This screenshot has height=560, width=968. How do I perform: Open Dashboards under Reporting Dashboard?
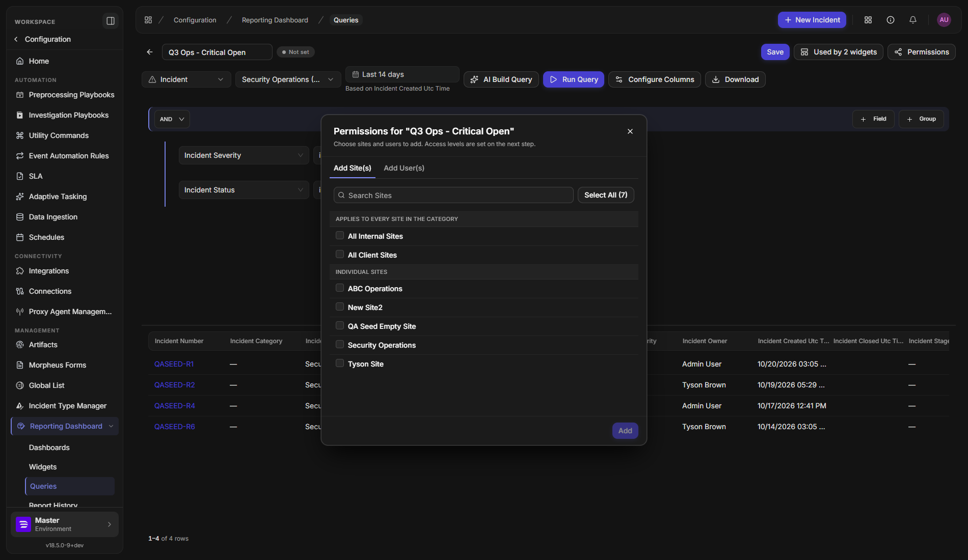pos(49,447)
